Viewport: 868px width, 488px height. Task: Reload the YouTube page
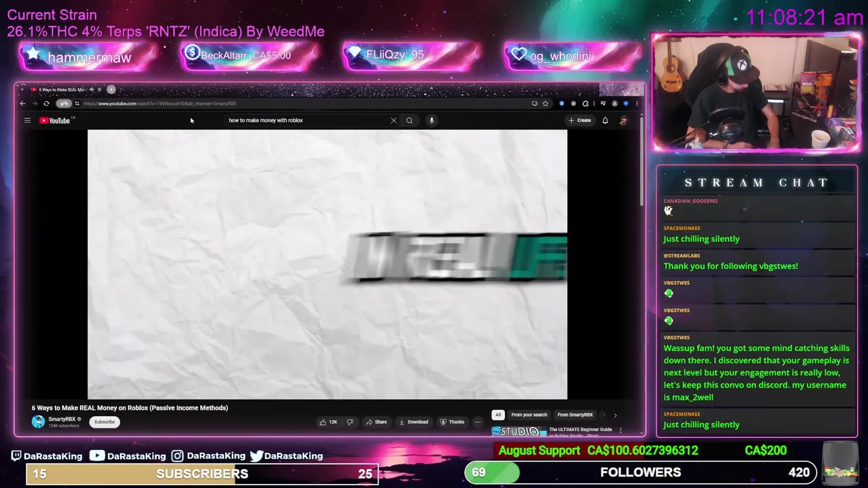46,104
